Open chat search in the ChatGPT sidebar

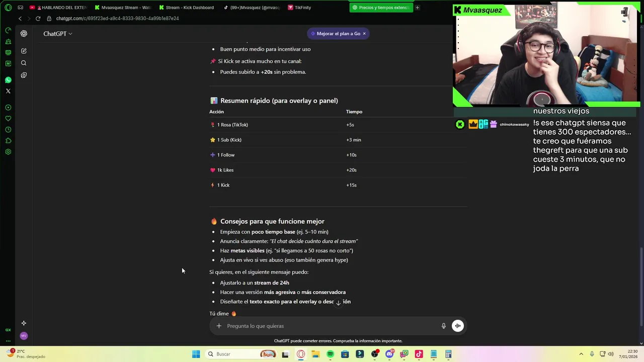24,63
